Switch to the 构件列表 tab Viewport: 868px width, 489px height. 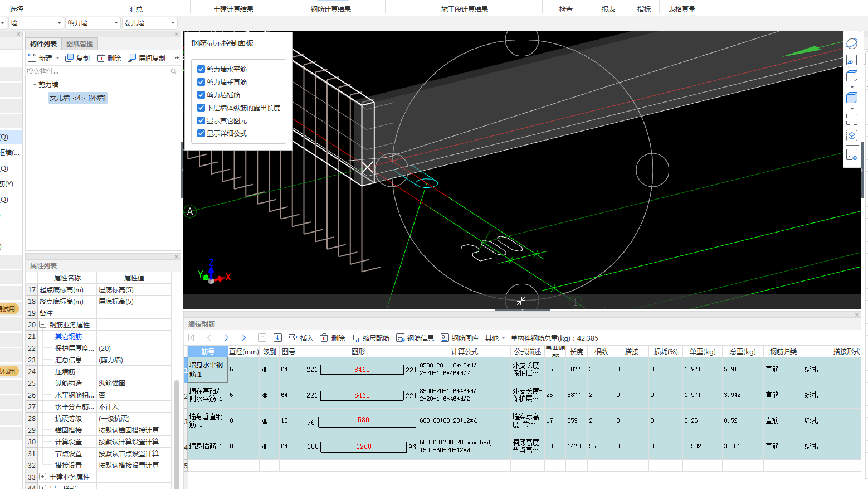(43, 43)
